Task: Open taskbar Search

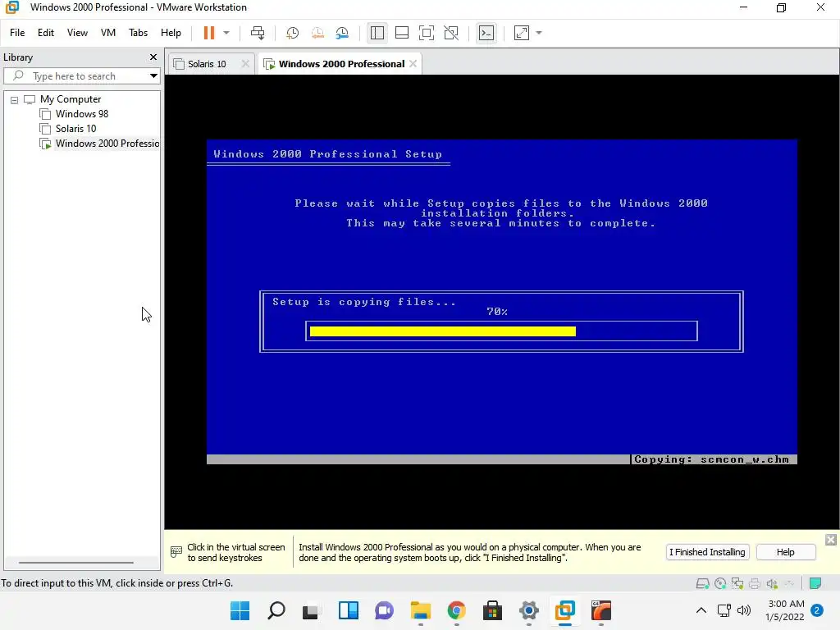Action: pos(276,610)
